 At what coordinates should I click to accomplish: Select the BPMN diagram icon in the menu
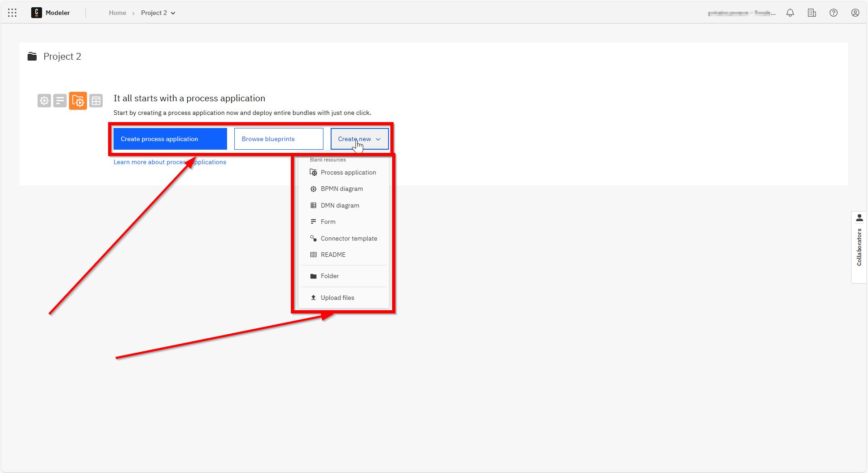click(313, 189)
